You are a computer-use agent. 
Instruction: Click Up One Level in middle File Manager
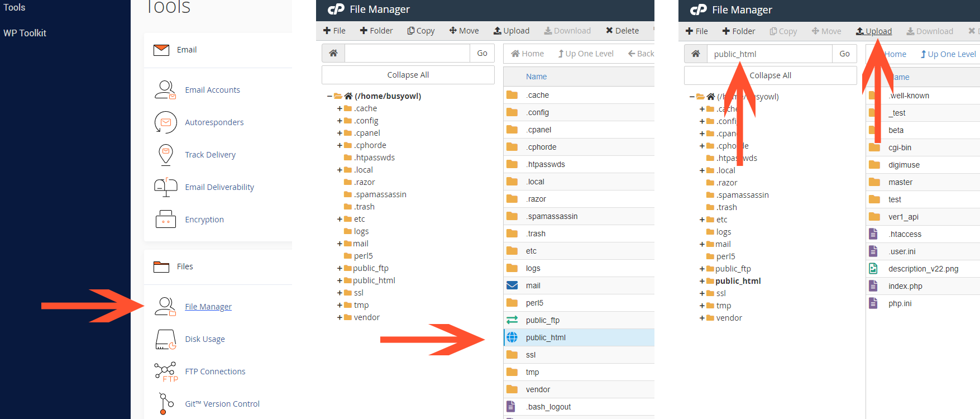coord(586,54)
